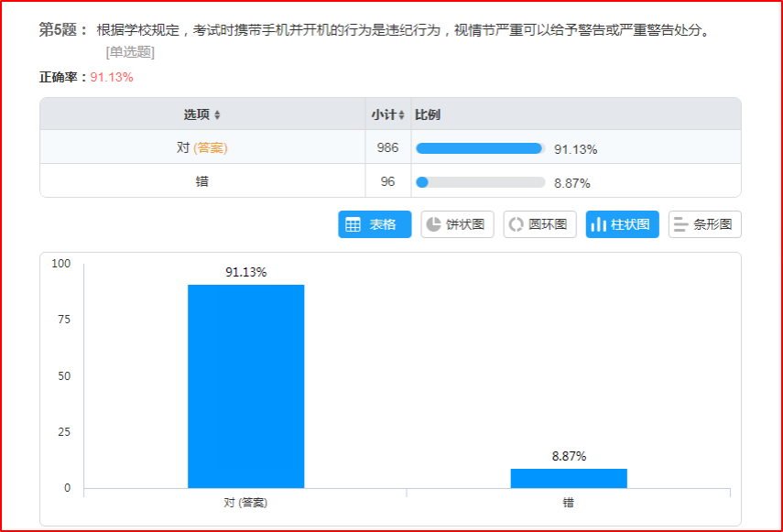The width and height of the screenshot is (783, 532).
Task: Click the red 91.13% correct rate value
Action: [x=112, y=77]
